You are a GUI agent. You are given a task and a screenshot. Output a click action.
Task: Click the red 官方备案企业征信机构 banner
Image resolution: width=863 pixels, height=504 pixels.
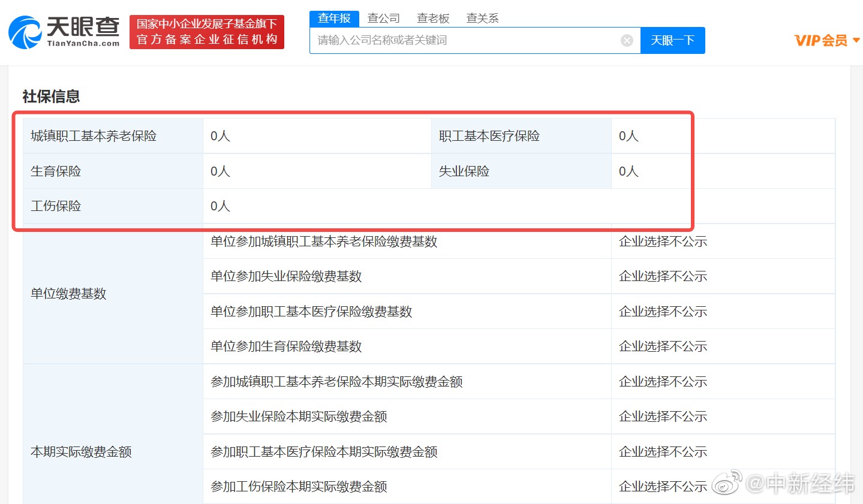coord(207,32)
